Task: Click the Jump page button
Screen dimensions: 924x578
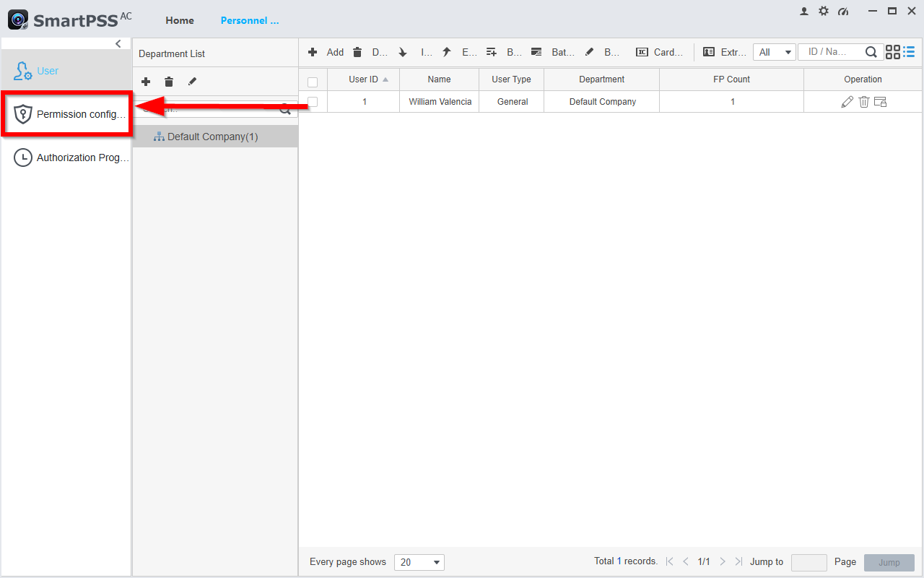Action: coord(889,562)
